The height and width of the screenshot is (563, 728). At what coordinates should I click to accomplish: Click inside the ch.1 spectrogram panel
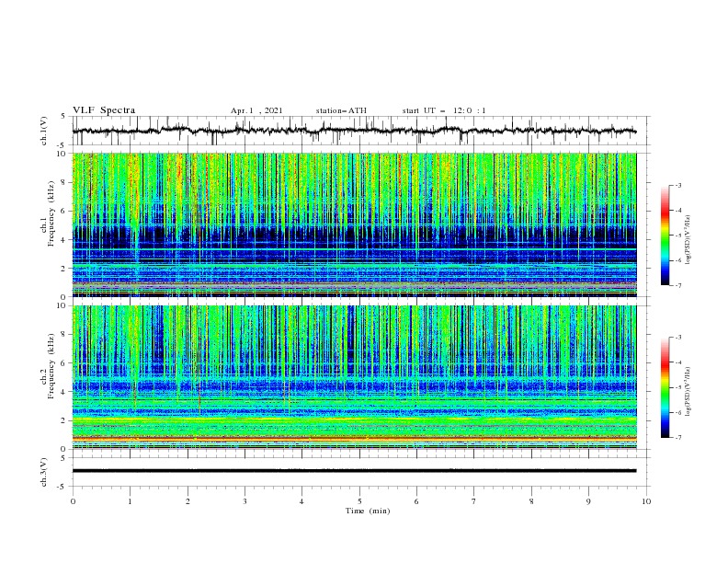(354, 224)
